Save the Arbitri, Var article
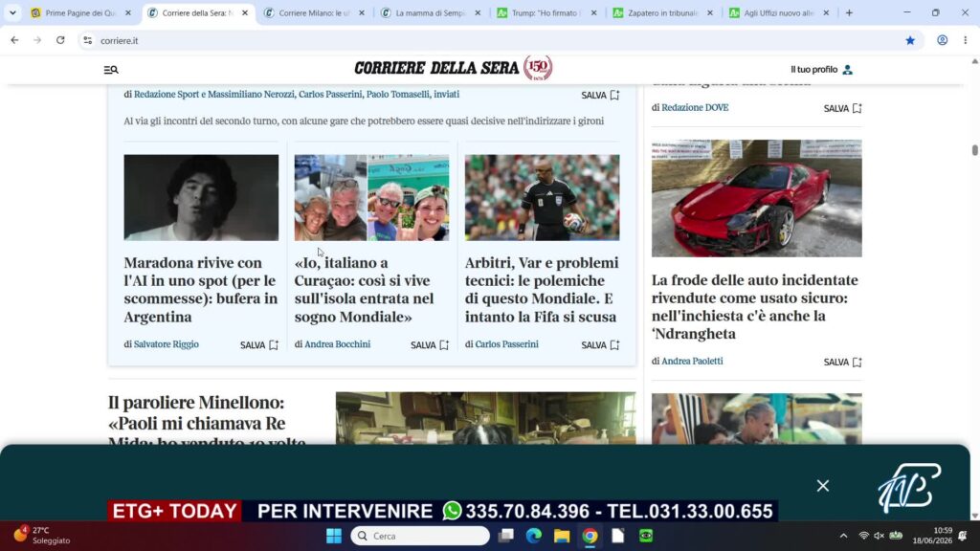This screenshot has width=980, height=551. point(600,344)
